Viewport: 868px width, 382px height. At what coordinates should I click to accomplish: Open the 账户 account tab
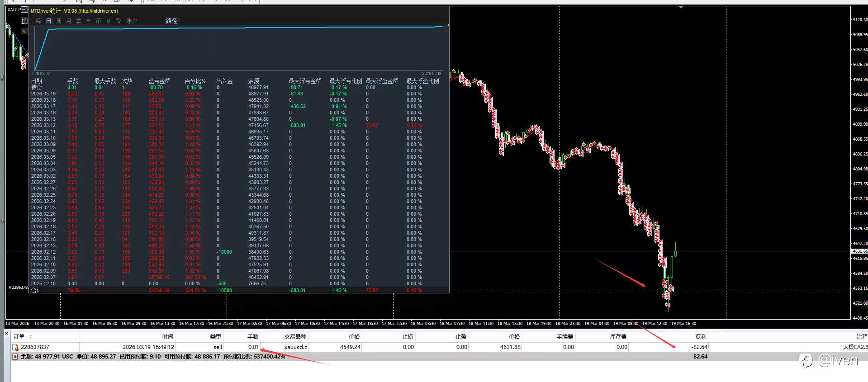pos(132,21)
